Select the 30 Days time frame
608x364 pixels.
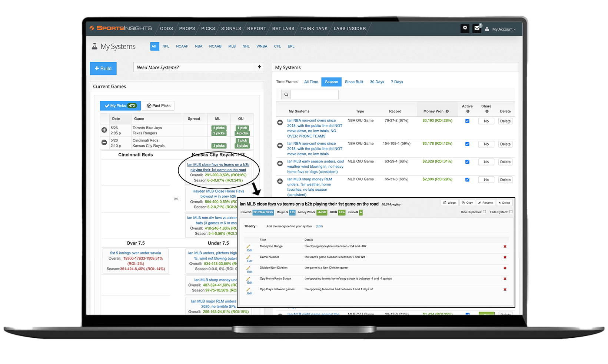(x=377, y=82)
